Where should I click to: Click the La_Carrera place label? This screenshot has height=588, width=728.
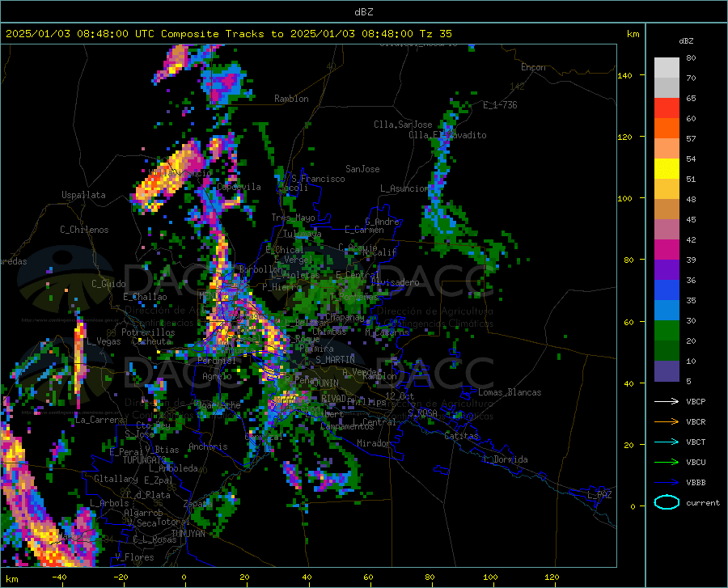[99, 420]
